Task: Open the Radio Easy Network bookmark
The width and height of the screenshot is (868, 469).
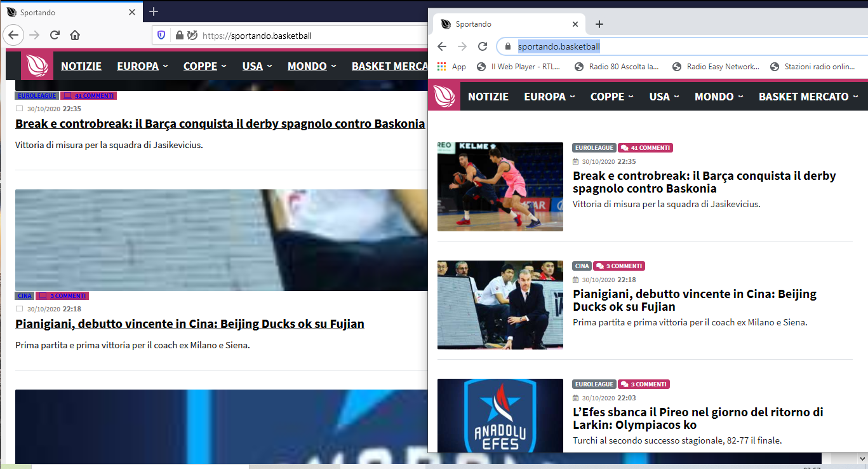Action: click(716, 66)
